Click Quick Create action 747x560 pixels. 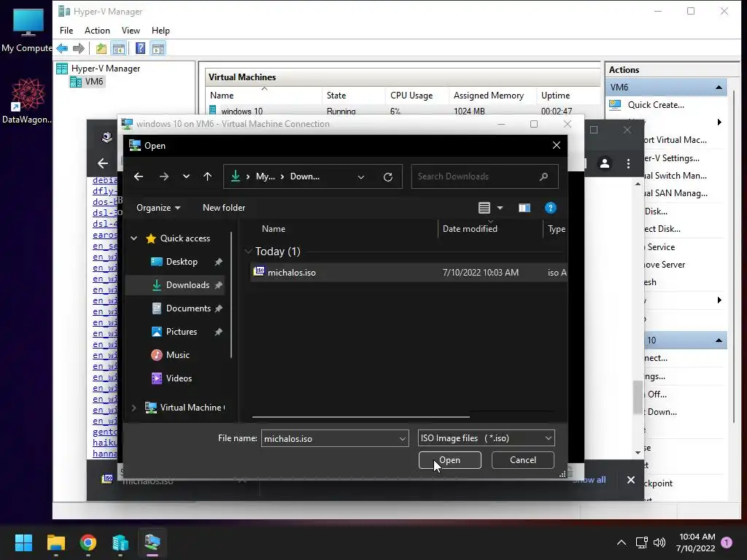click(x=656, y=105)
